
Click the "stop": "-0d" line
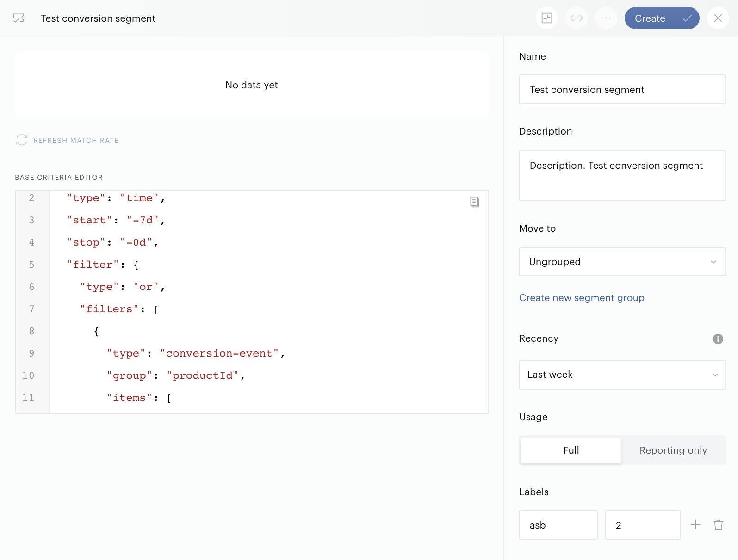(113, 242)
